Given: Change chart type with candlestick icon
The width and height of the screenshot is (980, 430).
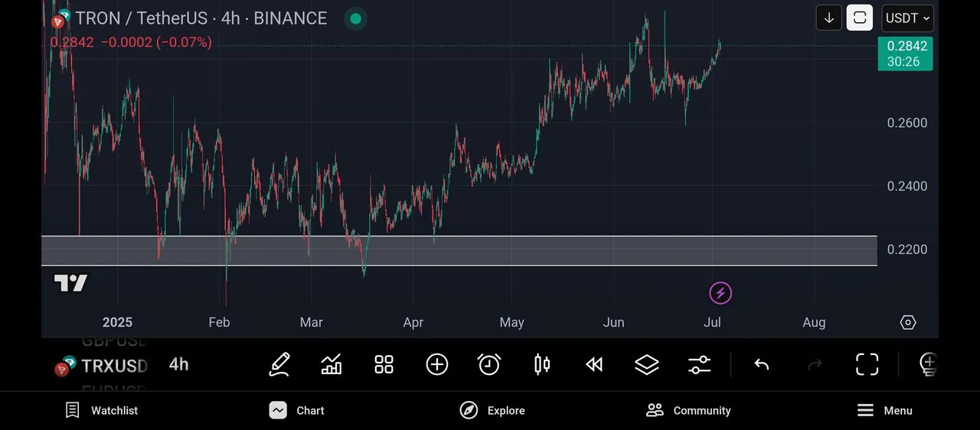Looking at the screenshot, I should click(542, 364).
